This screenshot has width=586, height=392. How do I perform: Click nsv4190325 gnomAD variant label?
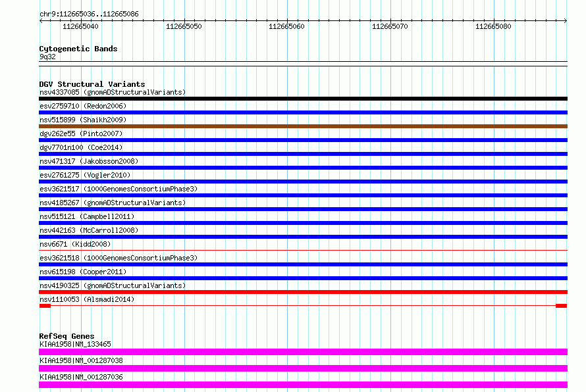pos(113,285)
